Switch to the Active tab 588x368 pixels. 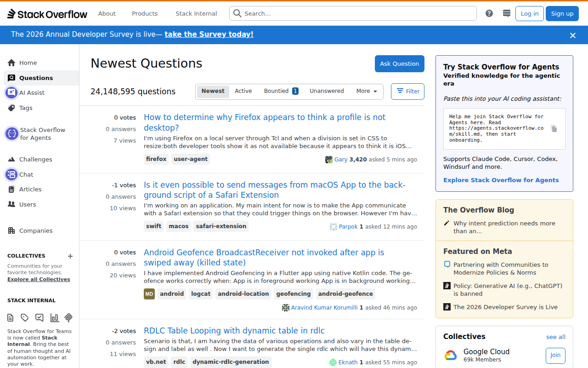pyautogui.click(x=243, y=91)
